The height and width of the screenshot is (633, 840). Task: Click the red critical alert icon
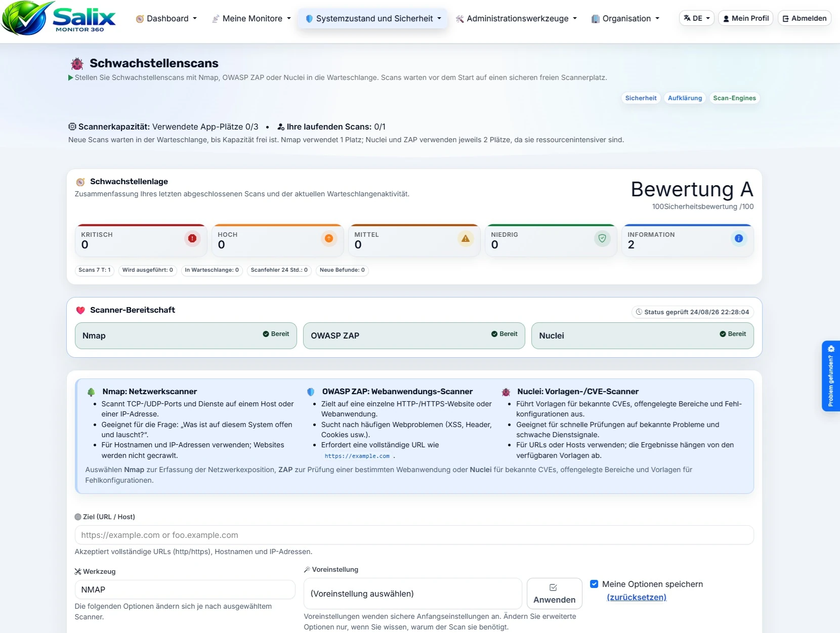[x=192, y=238]
